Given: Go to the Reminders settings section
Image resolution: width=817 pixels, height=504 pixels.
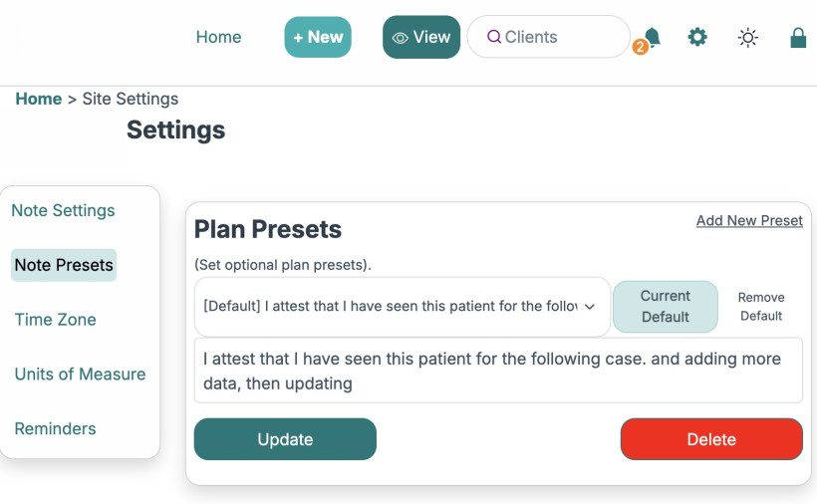Looking at the screenshot, I should coord(55,429).
